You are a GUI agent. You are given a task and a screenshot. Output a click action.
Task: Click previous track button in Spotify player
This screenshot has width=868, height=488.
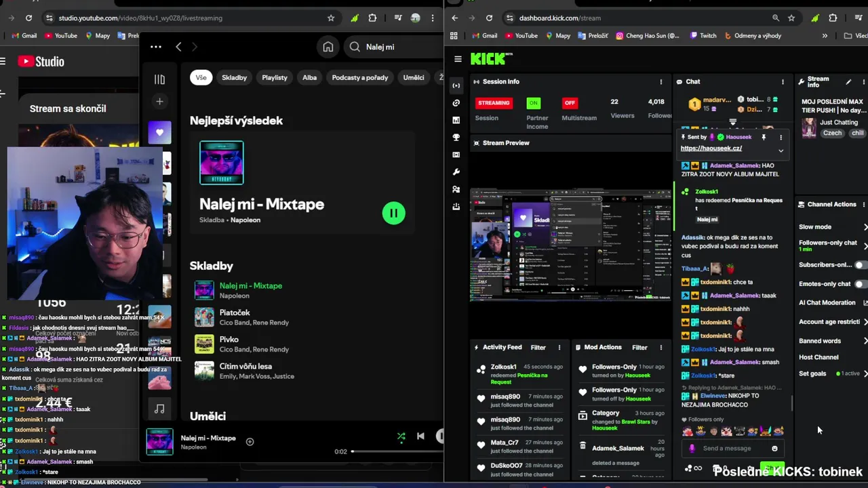coord(420,436)
